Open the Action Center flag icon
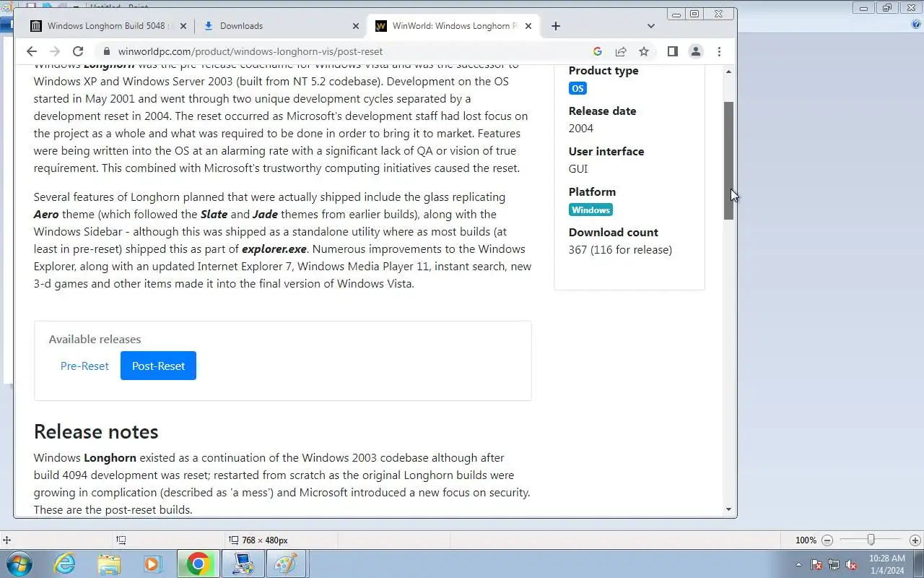Image resolution: width=924 pixels, height=578 pixels. click(816, 564)
